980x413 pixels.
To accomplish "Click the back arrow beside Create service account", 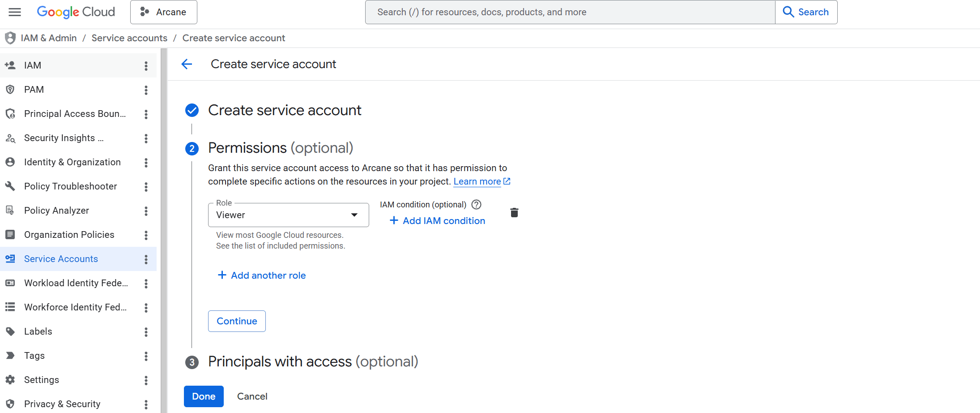I will (187, 64).
